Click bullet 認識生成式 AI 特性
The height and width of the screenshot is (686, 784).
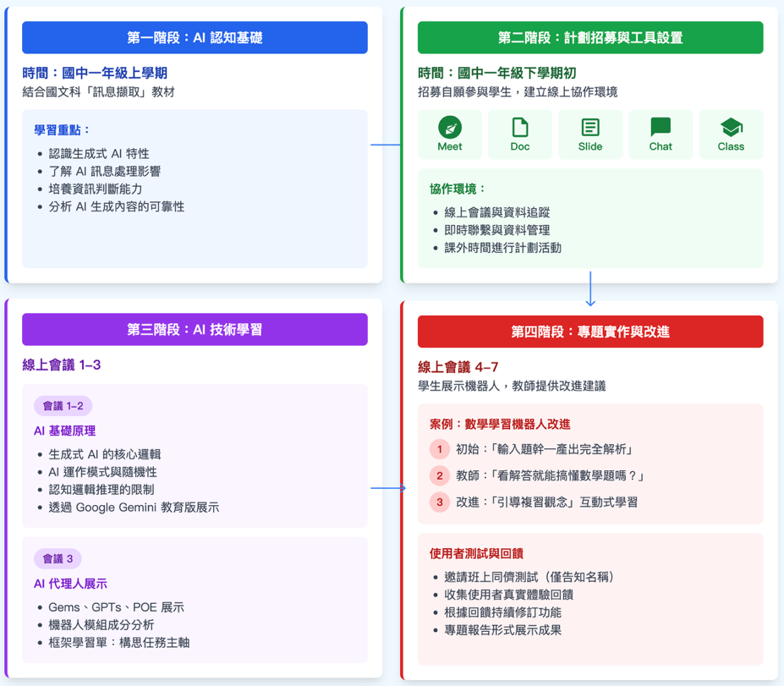99,153
